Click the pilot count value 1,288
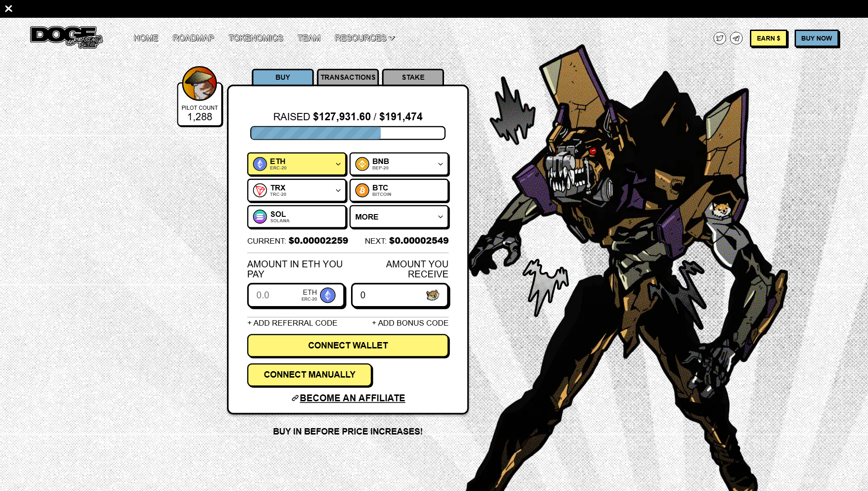 [200, 117]
